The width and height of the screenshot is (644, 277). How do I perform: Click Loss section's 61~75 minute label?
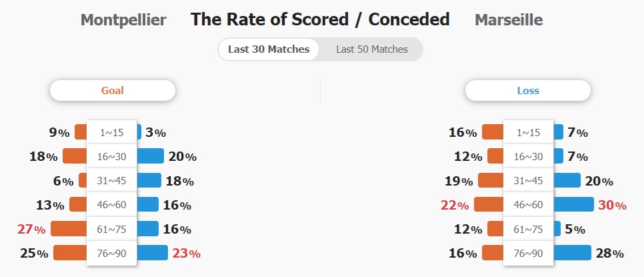coord(528,229)
